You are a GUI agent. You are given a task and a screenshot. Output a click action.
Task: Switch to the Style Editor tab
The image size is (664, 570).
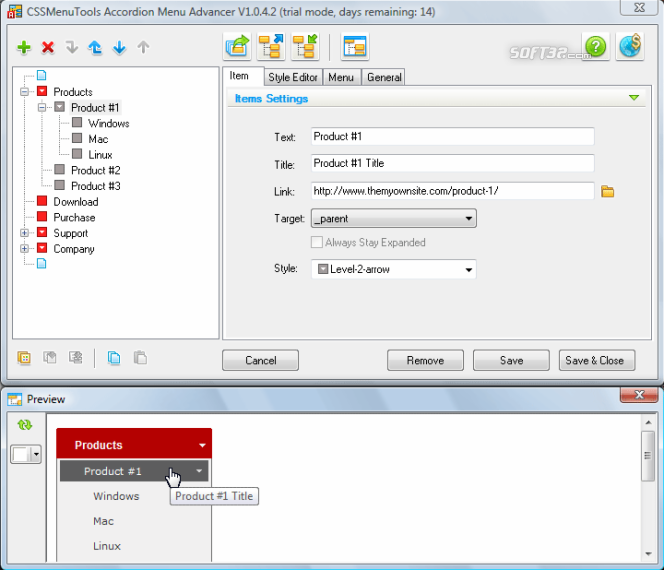point(293,77)
